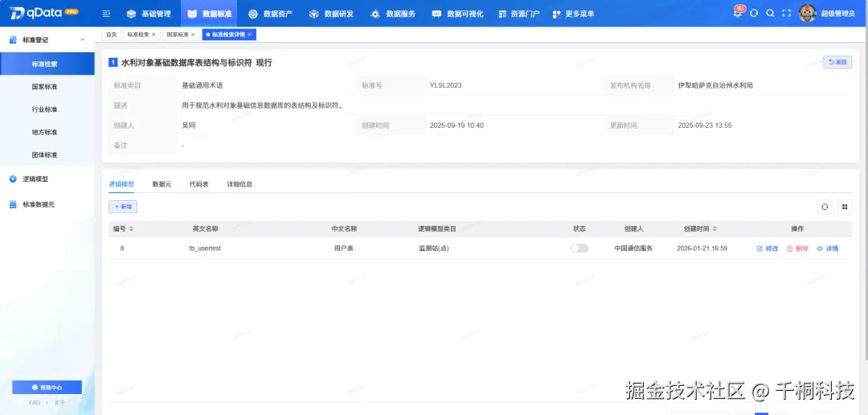
Task: Open 数据标准 top menu
Action: click(x=209, y=14)
